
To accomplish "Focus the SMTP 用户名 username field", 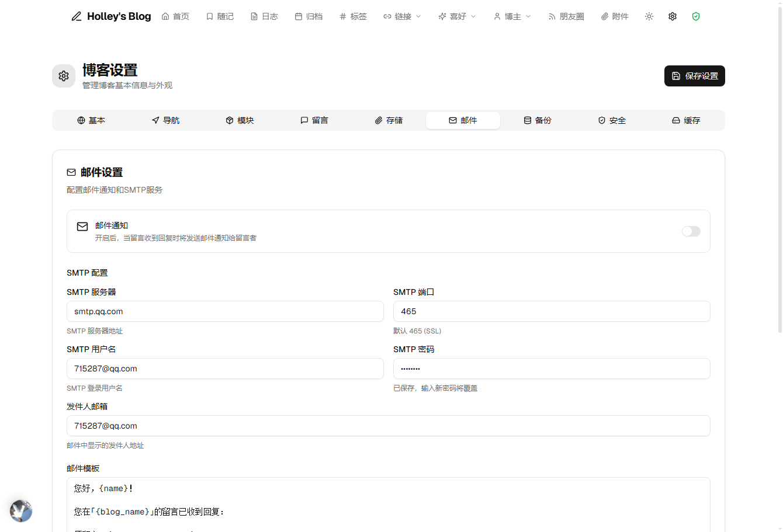I will point(225,368).
